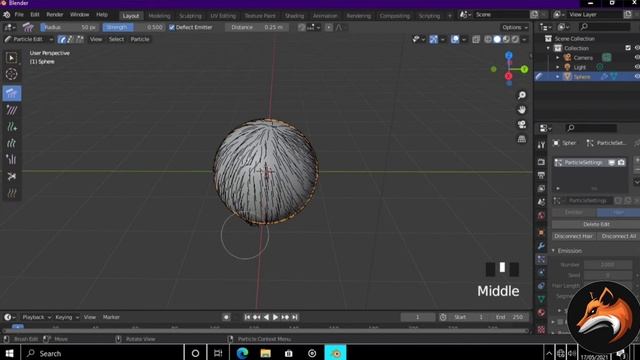
Task: Open the Edit menu
Action: tap(35, 15)
